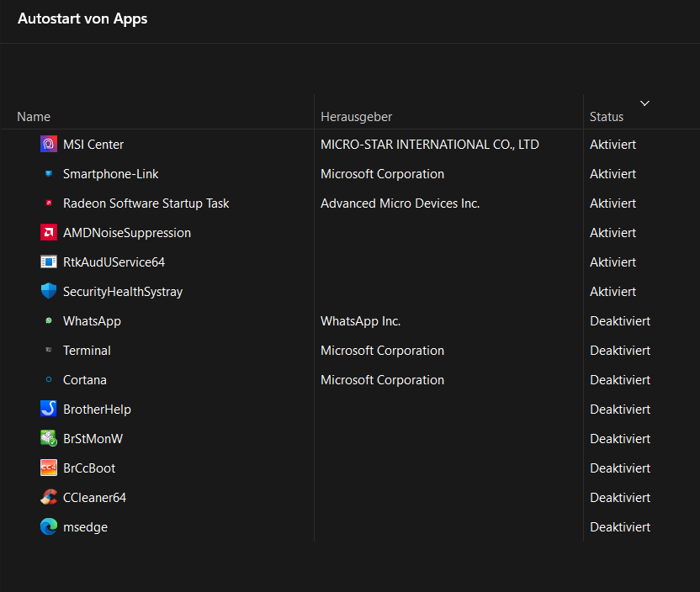Click the Status column header
The image size is (700, 592).
(607, 117)
